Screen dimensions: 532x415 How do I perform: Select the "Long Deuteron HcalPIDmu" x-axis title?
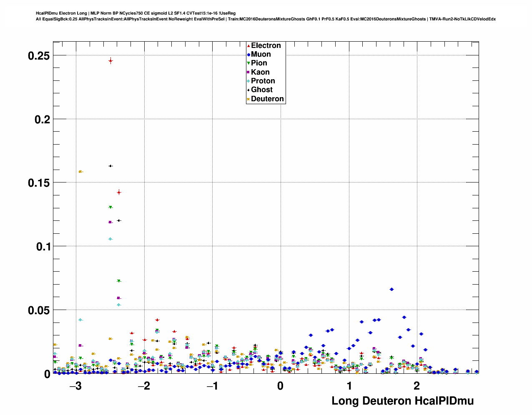402,401
